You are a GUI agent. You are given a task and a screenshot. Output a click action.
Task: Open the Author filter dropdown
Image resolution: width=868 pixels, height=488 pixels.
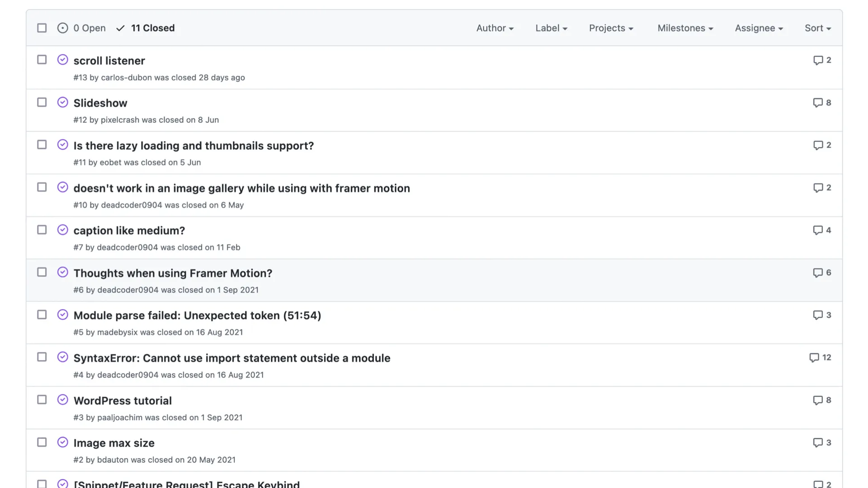tap(495, 28)
